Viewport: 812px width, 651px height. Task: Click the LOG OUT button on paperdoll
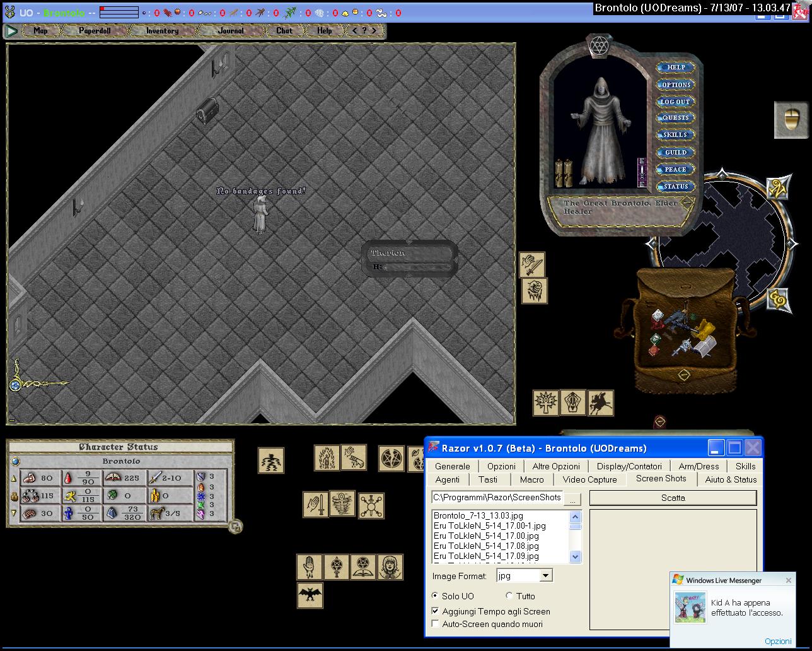click(x=675, y=102)
